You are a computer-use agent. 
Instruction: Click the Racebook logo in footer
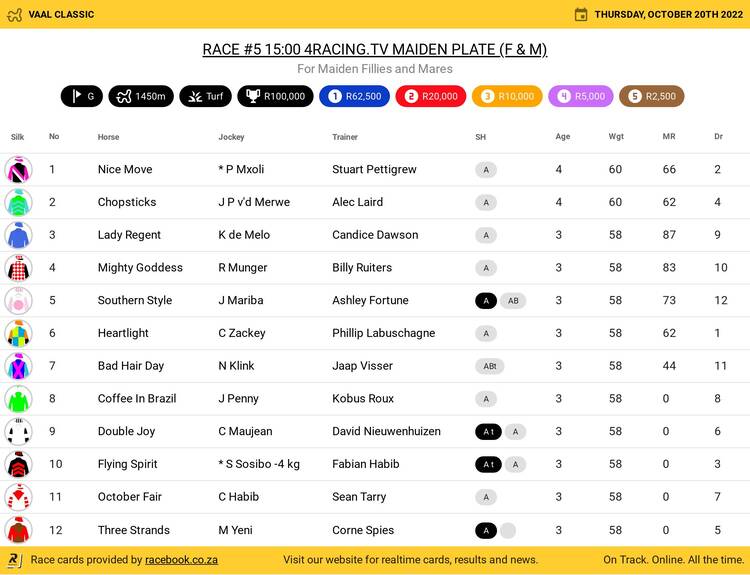click(15, 560)
